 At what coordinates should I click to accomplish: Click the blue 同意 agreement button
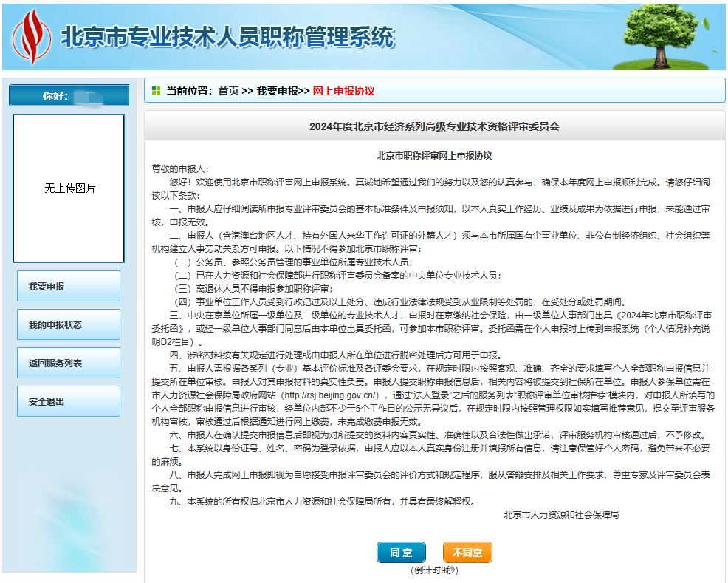point(401,552)
